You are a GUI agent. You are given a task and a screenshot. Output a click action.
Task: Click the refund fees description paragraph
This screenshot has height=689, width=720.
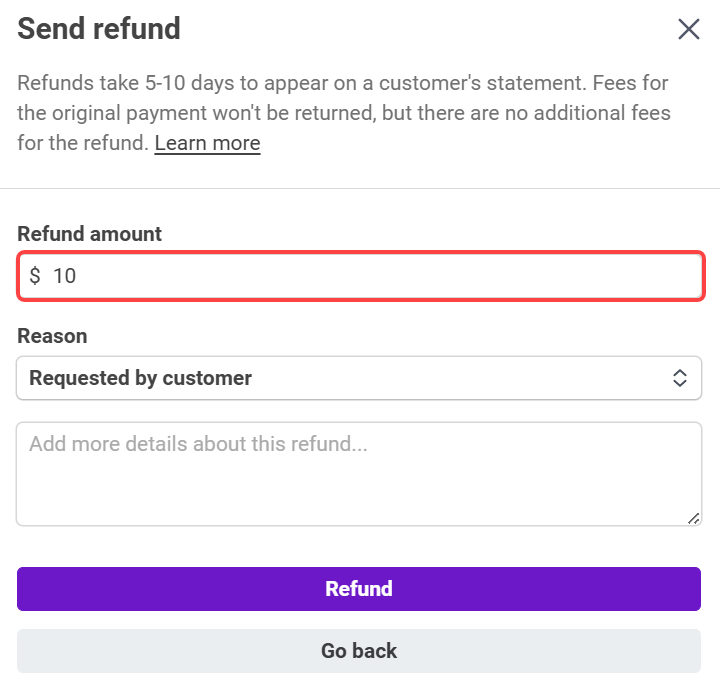tap(343, 113)
